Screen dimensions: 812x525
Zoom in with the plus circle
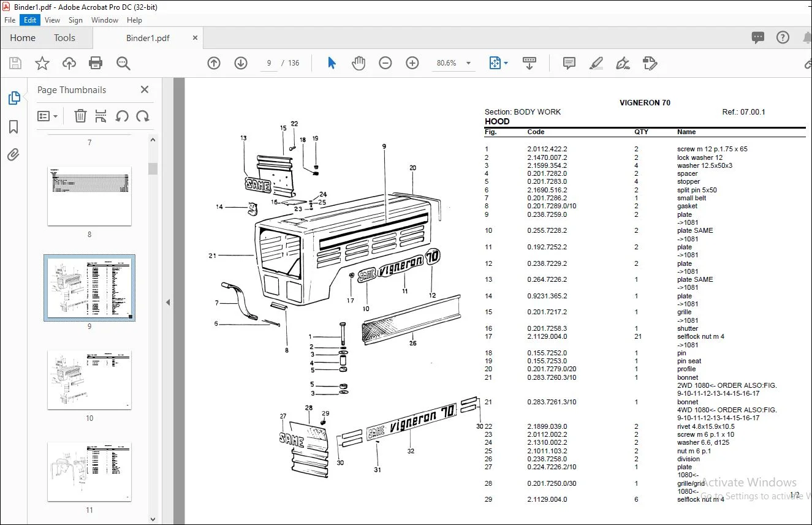coord(412,63)
